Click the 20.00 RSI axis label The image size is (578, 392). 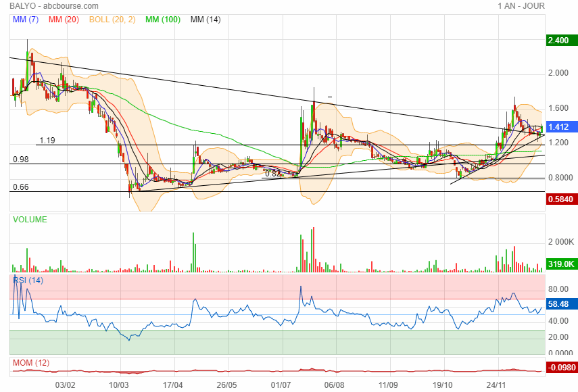(x=558, y=337)
